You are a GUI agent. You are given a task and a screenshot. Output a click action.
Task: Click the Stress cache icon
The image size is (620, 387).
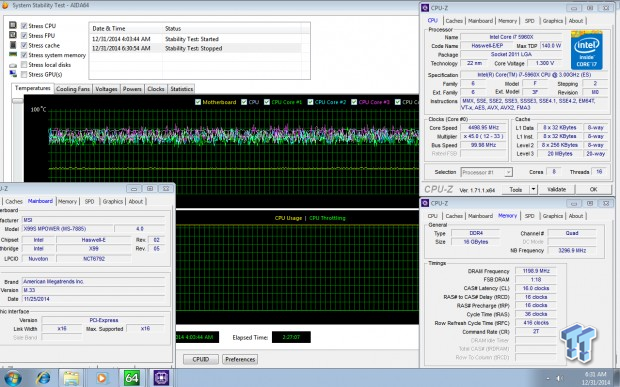13,45
